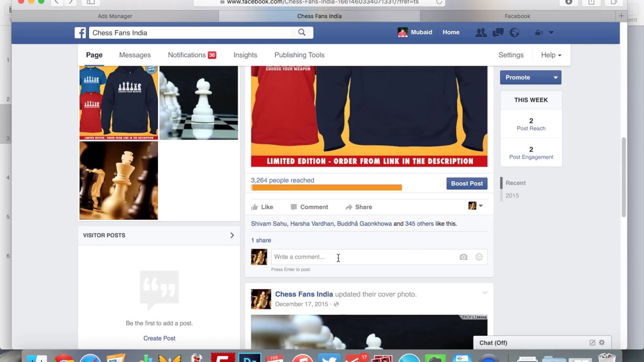Open the Page tab

(x=94, y=55)
